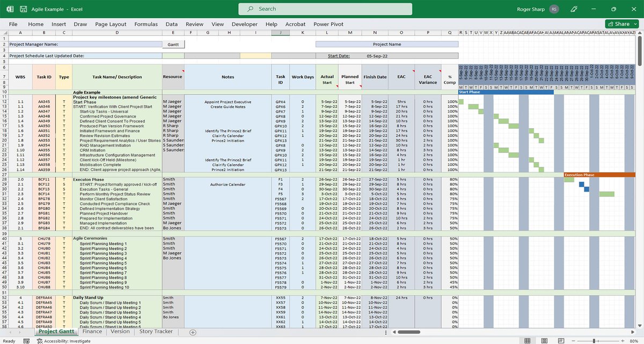Select the Start Phase blue Gantt bar
Image resolution: width=644 pixels, height=344 pixels.
tap(506, 92)
